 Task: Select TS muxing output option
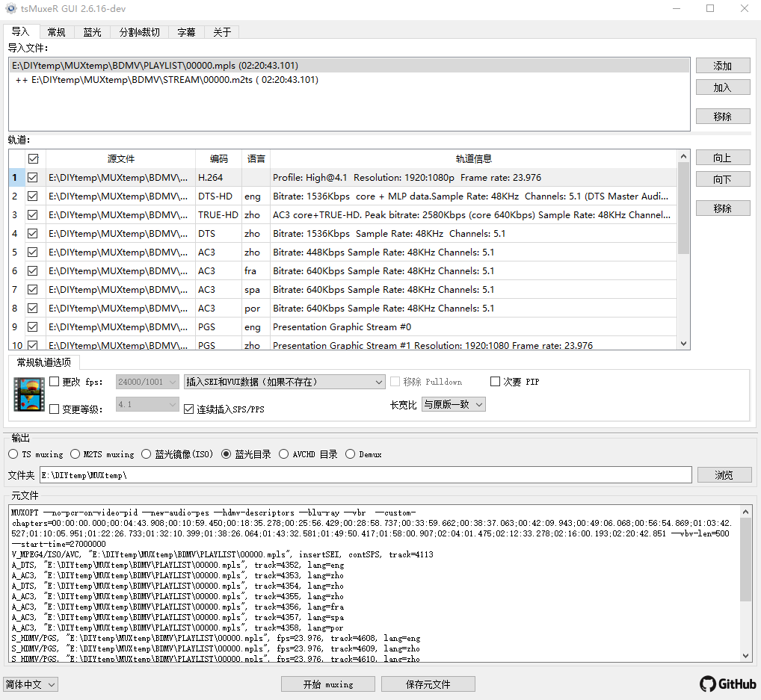coord(13,454)
